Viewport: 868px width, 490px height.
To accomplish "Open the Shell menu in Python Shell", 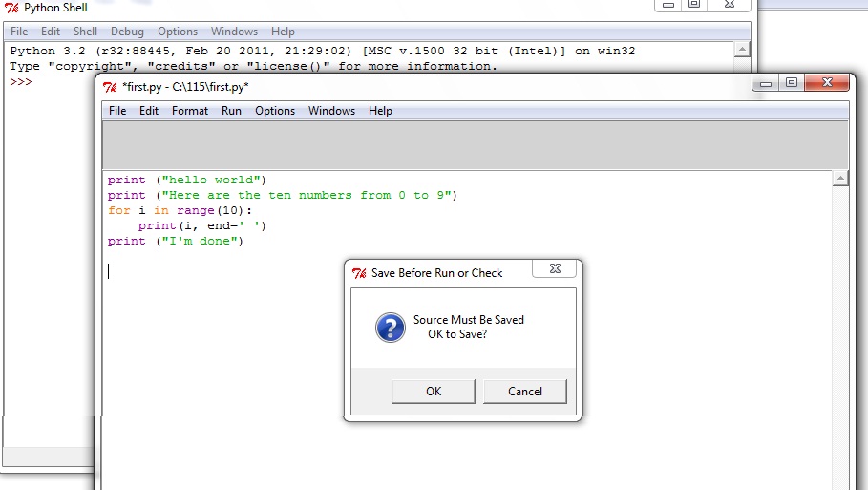I will coord(85,32).
